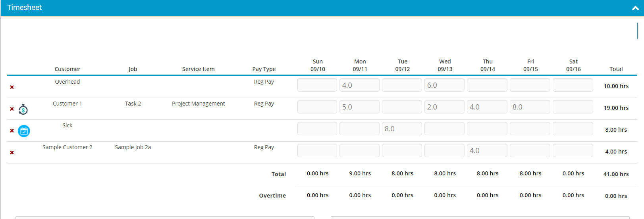The image size is (644, 219).
Task: Remove the Sample Customer 2 row
Action: point(12,153)
